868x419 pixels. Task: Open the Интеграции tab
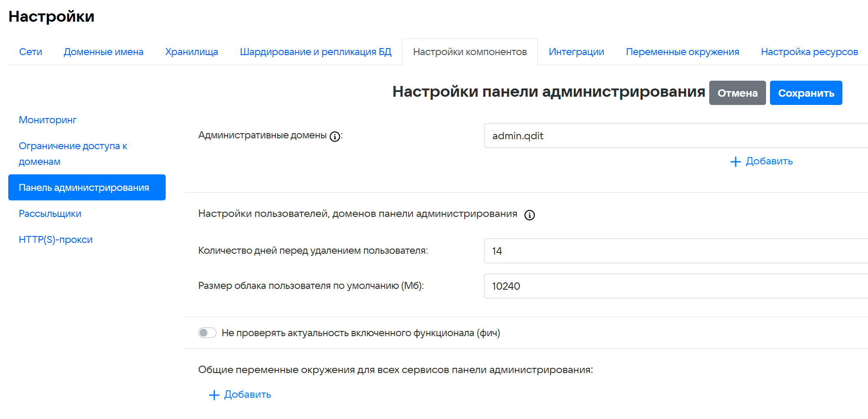[576, 52]
